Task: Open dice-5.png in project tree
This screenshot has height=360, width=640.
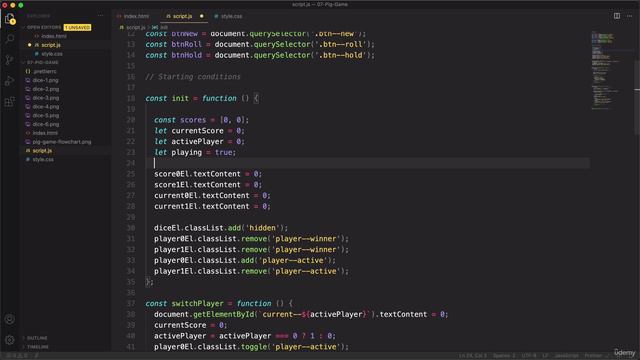Action: point(46,116)
